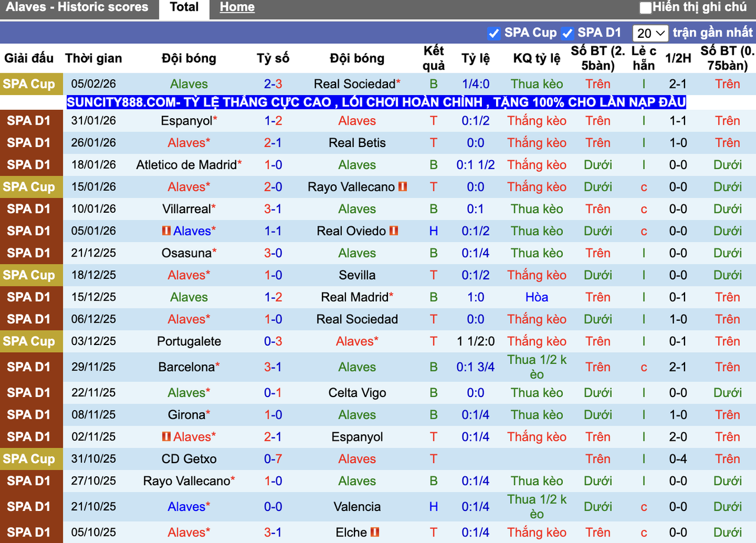Viewport: 756px width, 543px height.
Task: Click the Thời gian column header
Action: point(93,58)
